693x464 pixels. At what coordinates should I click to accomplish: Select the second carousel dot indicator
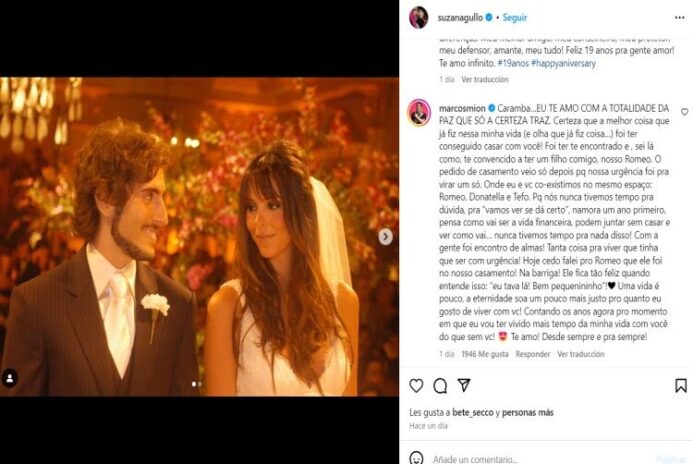(x=199, y=384)
